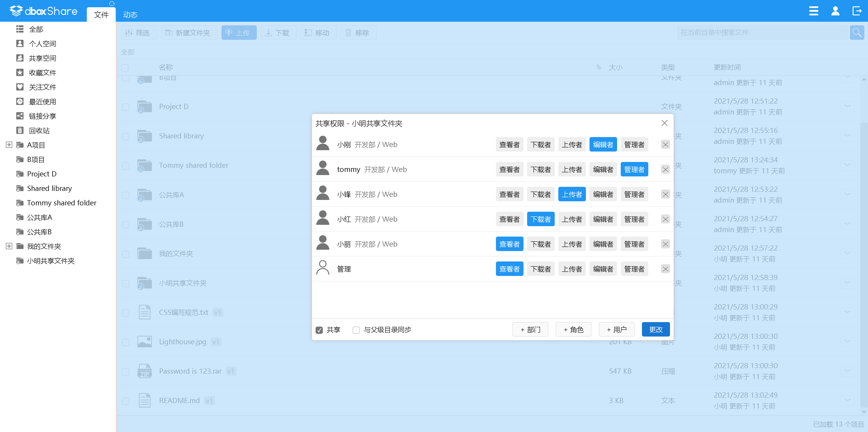The width and height of the screenshot is (868, 432).
Task: Open 个人空间 in the sidebar
Action: pyautogui.click(x=36, y=43)
